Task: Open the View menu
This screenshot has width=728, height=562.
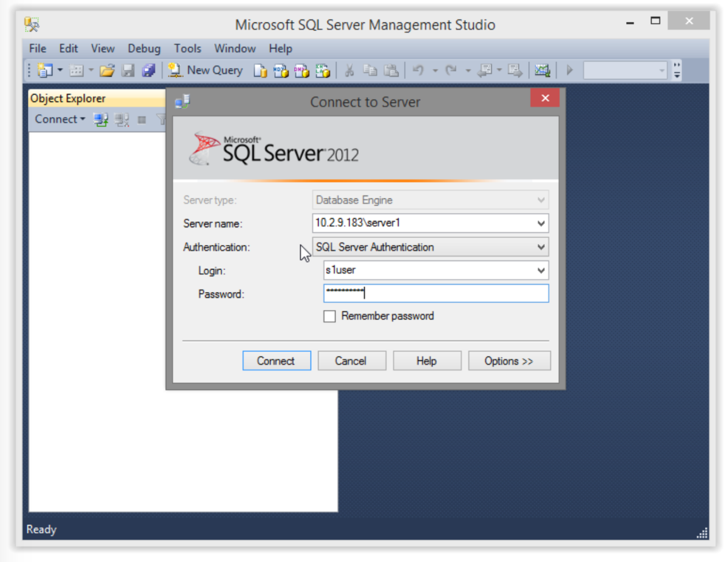Action: [103, 49]
